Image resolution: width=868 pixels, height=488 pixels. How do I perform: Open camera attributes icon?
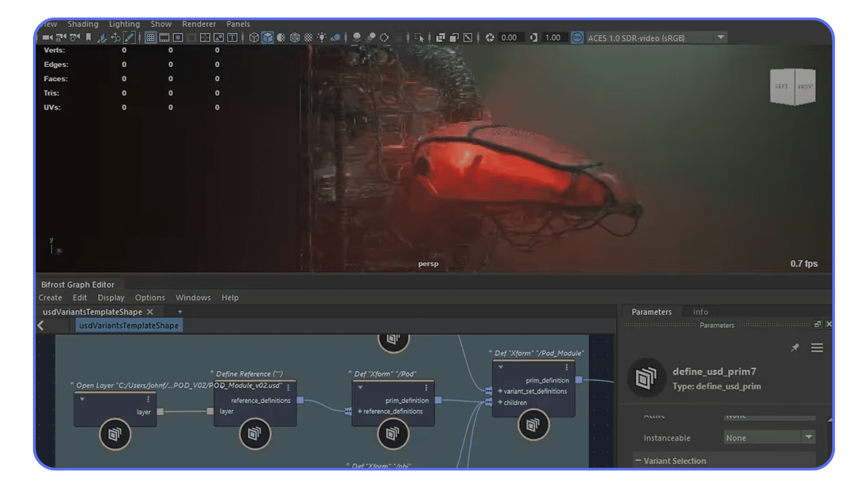pos(75,38)
